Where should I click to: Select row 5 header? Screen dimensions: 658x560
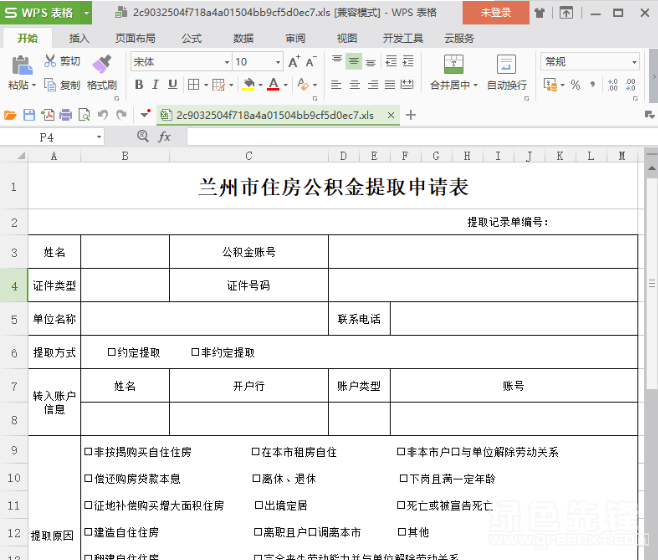[x=14, y=319]
